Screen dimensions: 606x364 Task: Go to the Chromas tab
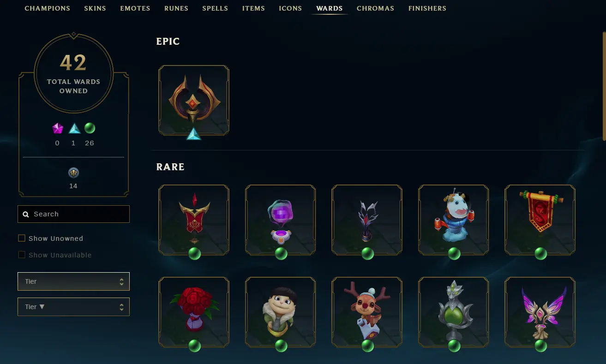[x=375, y=8]
